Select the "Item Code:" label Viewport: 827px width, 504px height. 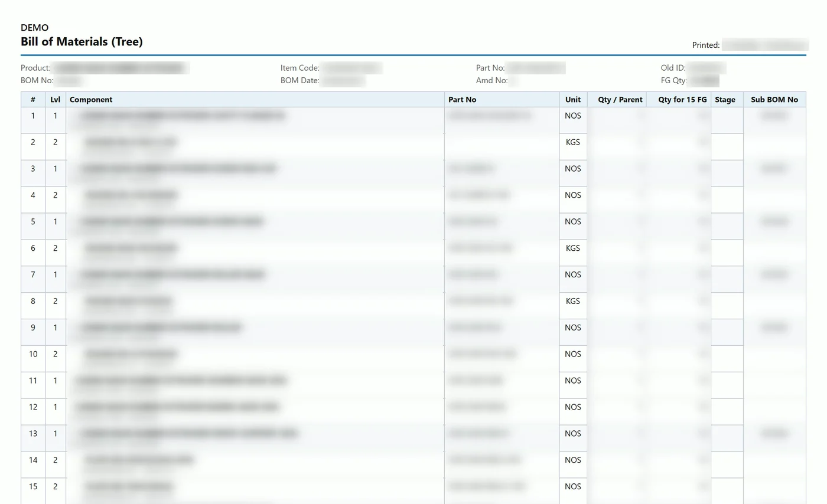300,68
